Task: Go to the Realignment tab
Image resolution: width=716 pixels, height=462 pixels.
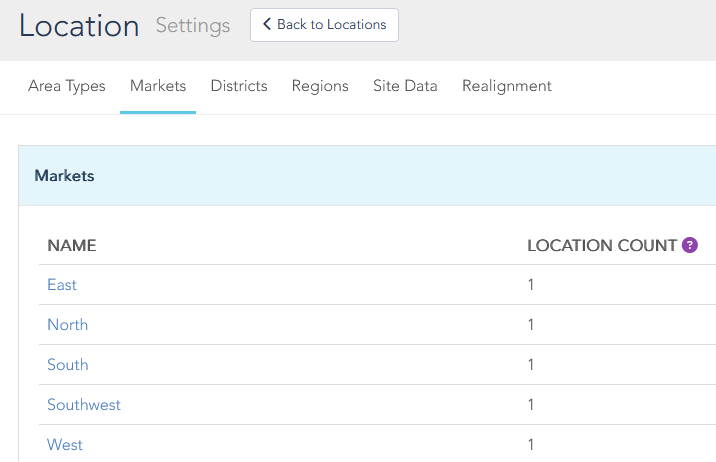Action: point(507,86)
